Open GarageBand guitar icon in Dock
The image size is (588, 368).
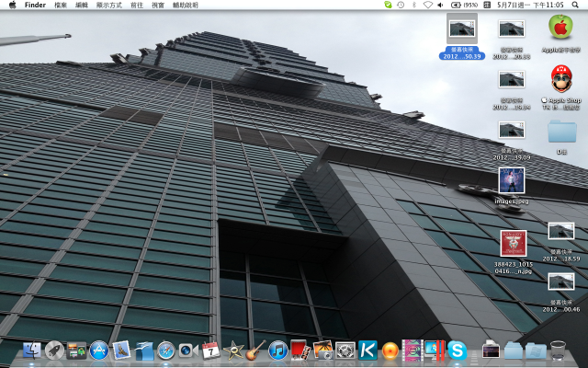click(x=255, y=351)
